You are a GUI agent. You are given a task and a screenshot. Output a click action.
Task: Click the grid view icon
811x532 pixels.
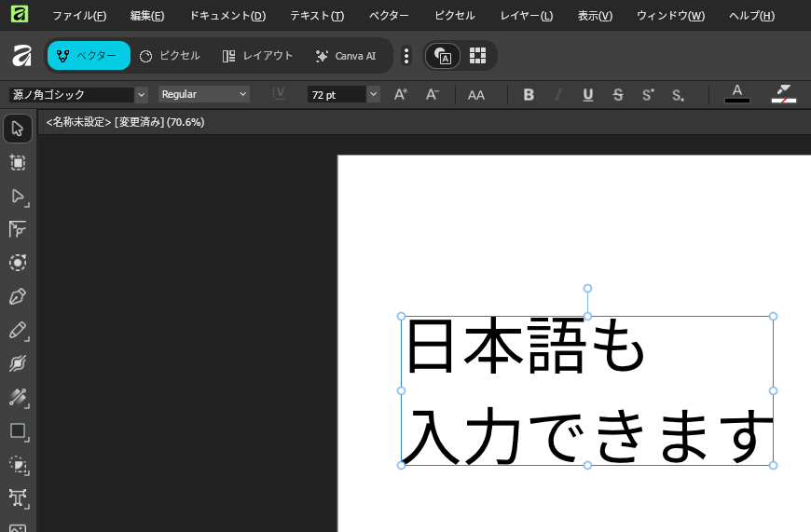(477, 55)
